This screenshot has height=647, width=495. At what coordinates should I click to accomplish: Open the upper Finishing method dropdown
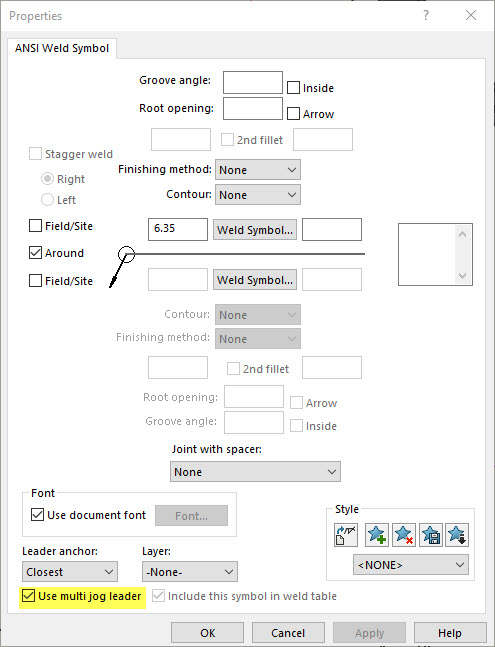pos(258,170)
